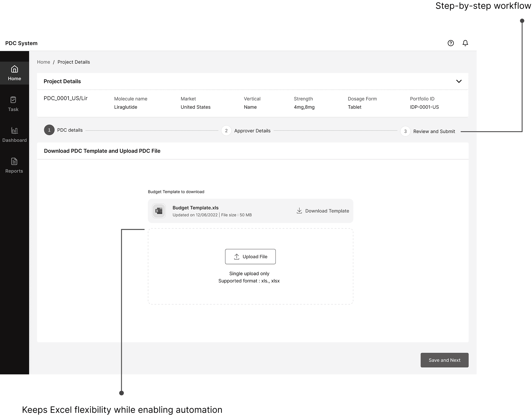This screenshot has width=532, height=415.
Task: Open notifications bell icon
Action: (x=465, y=43)
